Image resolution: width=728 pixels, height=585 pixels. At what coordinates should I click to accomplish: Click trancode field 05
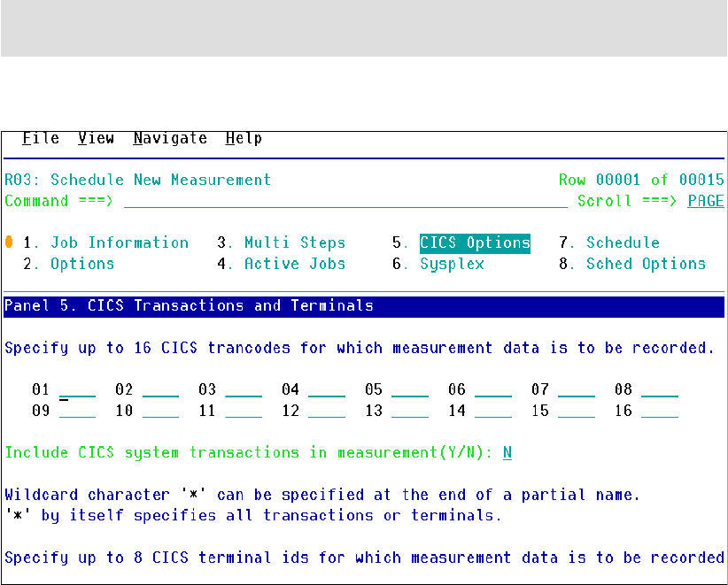point(410,389)
